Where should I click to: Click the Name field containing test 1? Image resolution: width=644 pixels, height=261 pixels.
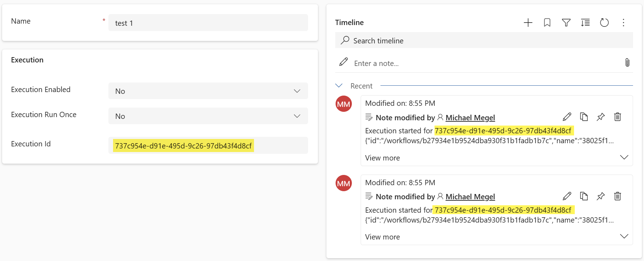point(208,23)
